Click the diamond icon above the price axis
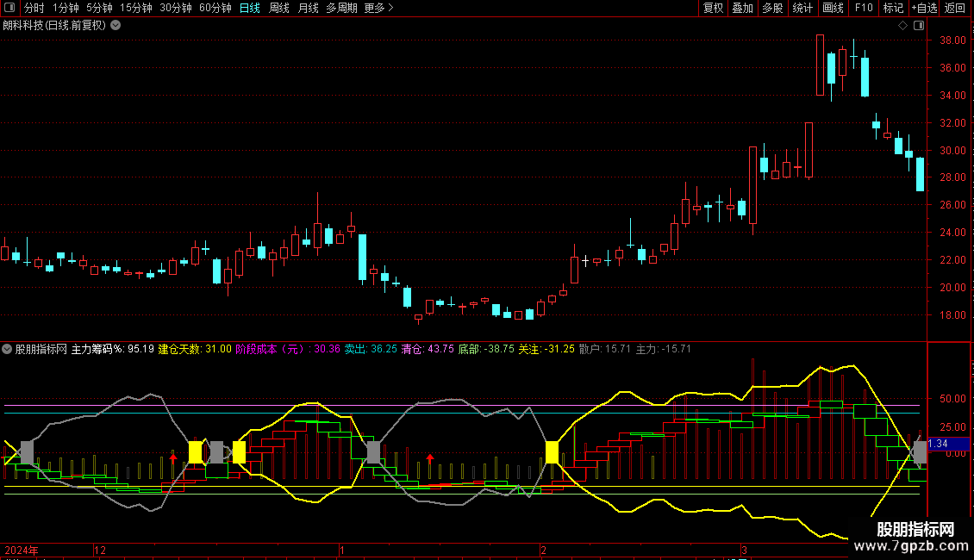Viewport: 974px width, 560px height. tap(902, 26)
